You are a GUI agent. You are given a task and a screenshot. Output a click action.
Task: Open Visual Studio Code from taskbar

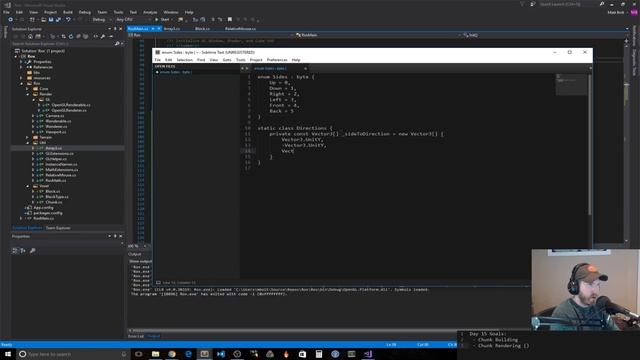tap(221, 354)
